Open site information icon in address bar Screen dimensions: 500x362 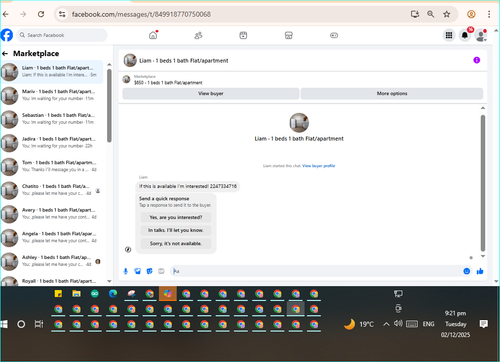point(62,14)
